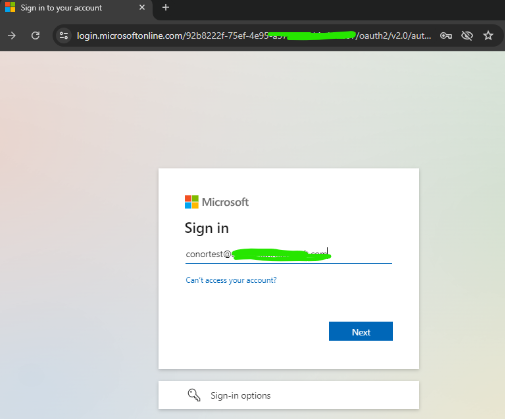Click the Microsoft favicon in the tab
Viewport: 505px width, 419px height.
(10, 7)
